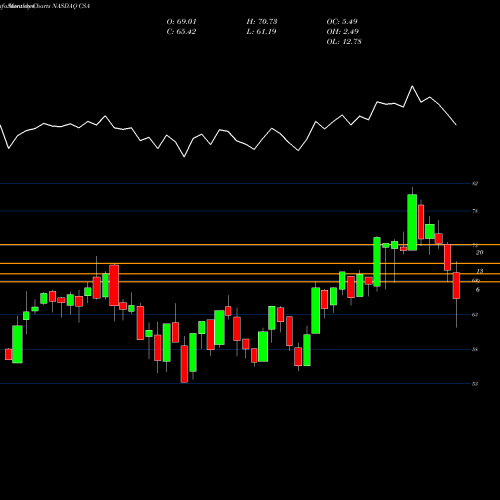This screenshot has width=500, height=500.
Task: Click the 13 label beside orange line
Action: pos(479,271)
